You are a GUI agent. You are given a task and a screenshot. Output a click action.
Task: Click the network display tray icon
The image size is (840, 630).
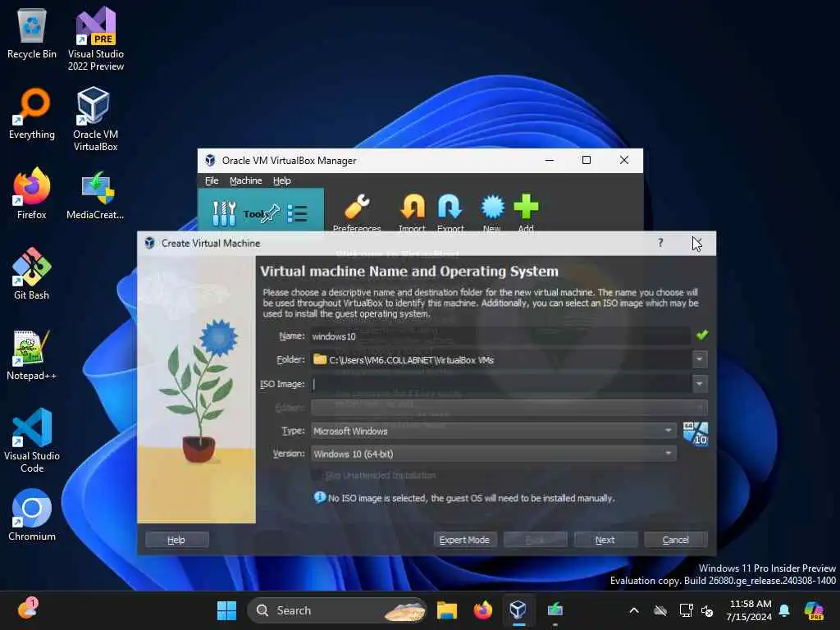click(687, 610)
